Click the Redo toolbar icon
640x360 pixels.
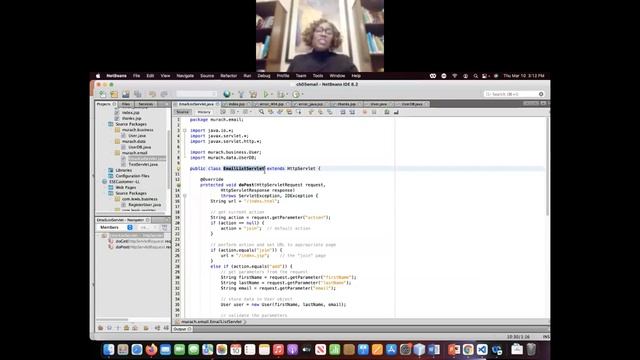click(164, 94)
